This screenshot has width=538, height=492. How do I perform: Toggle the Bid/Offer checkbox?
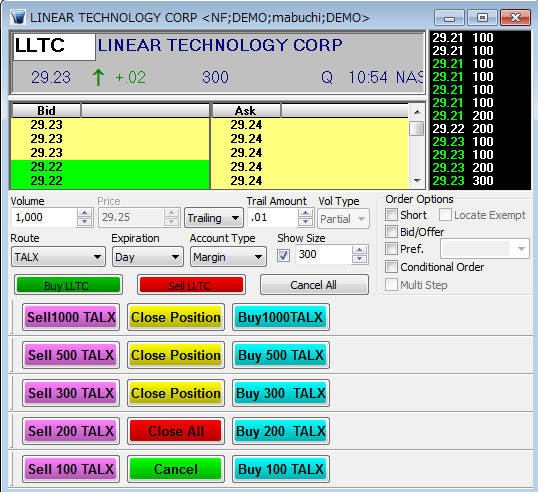(391, 232)
